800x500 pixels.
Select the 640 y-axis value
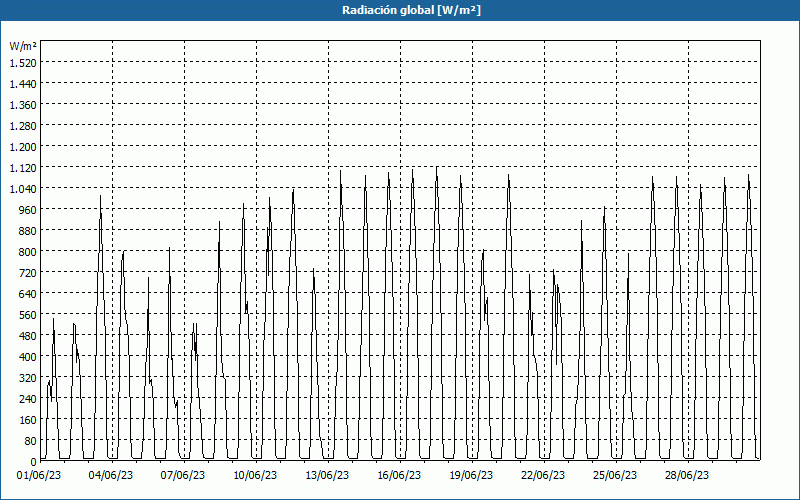click(28, 294)
